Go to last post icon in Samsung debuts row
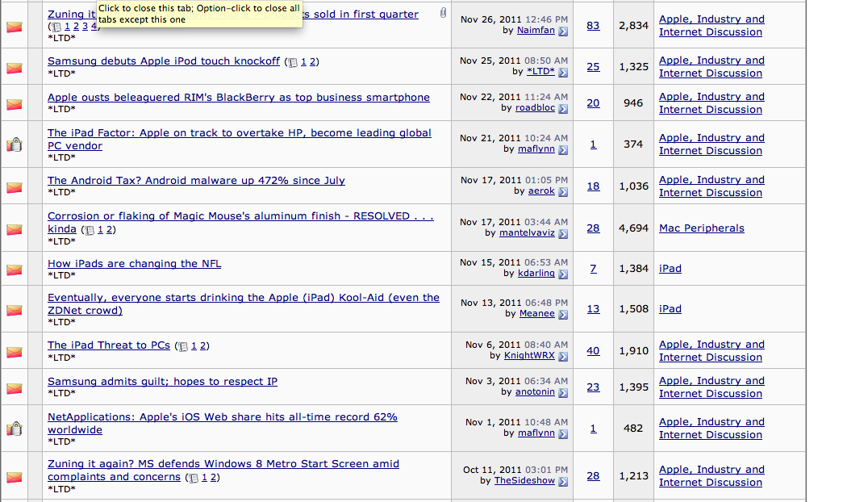The width and height of the screenshot is (868, 502). pos(563,72)
